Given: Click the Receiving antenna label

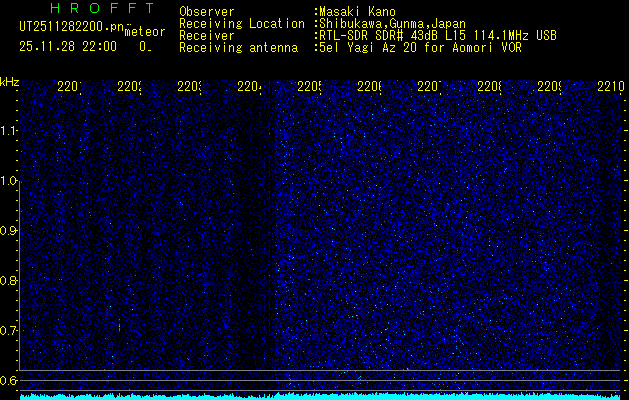Looking at the screenshot, I should 238,48.
